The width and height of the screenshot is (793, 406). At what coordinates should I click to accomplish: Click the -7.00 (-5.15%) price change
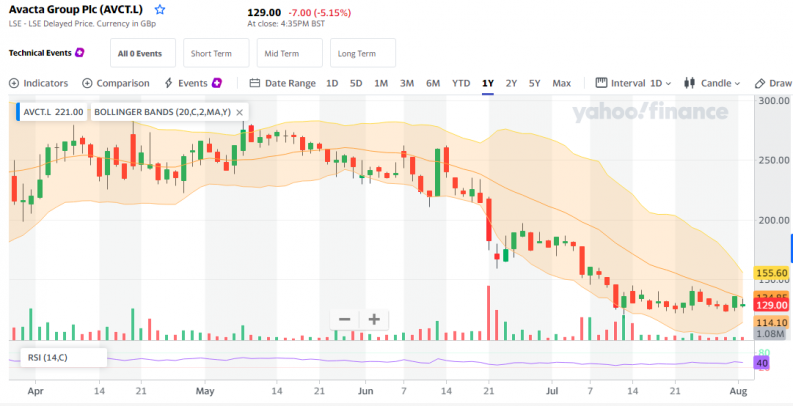[319, 13]
